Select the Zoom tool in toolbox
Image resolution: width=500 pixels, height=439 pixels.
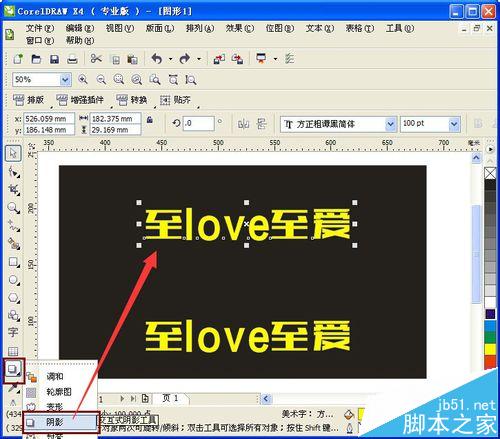(13, 208)
